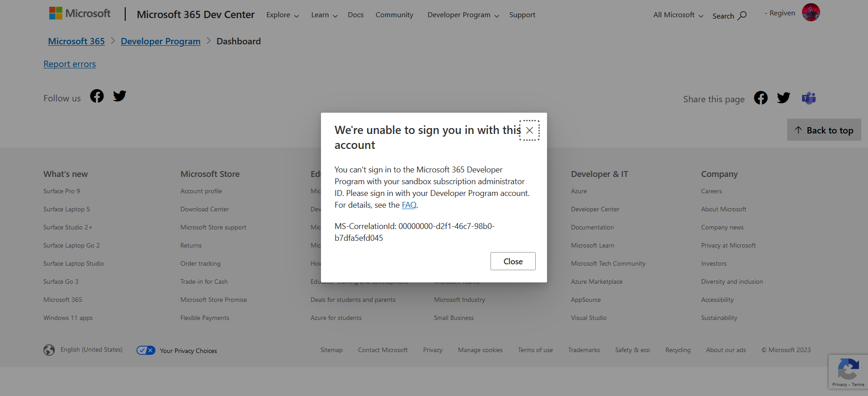This screenshot has width=868, height=396.
Task: Open the Community menu item
Action: tap(394, 15)
